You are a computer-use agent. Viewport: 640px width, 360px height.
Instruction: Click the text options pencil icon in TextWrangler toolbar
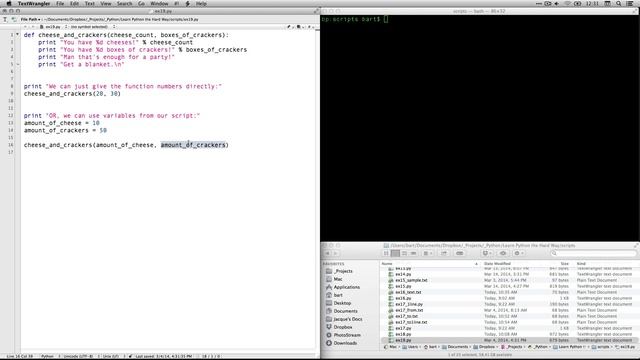(x=5, y=19)
